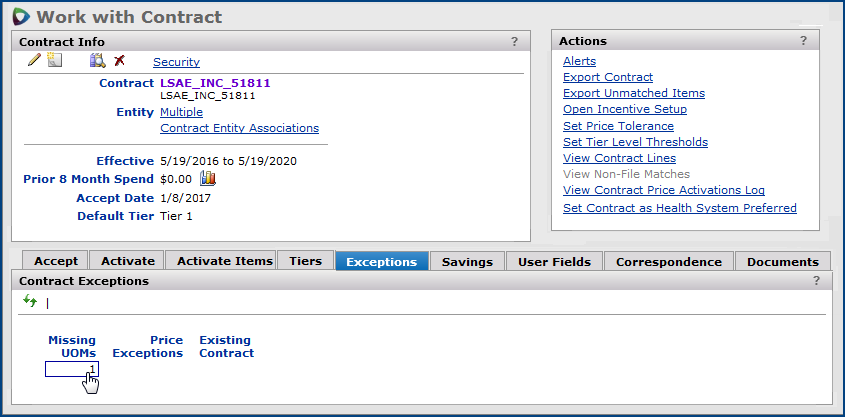The width and height of the screenshot is (845, 417).
Task: Open the Security link
Action: 176,62
